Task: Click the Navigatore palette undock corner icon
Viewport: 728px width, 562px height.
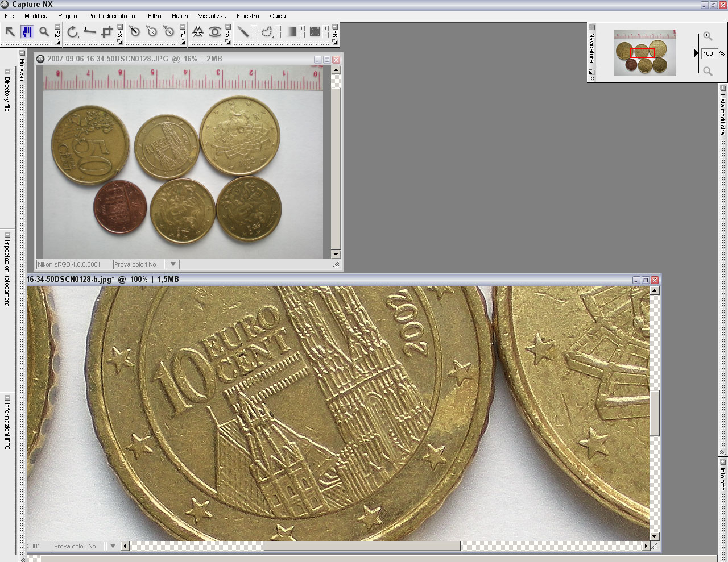Action: point(591,73)
